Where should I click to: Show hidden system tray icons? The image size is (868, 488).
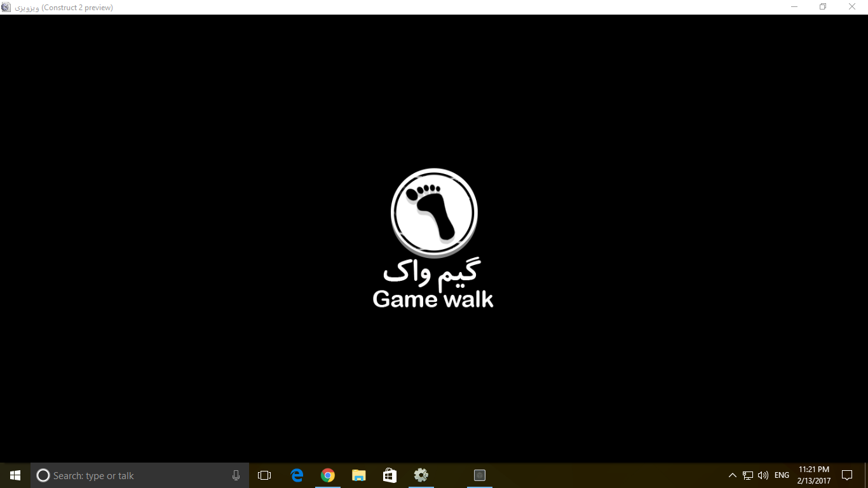point(733,475)
